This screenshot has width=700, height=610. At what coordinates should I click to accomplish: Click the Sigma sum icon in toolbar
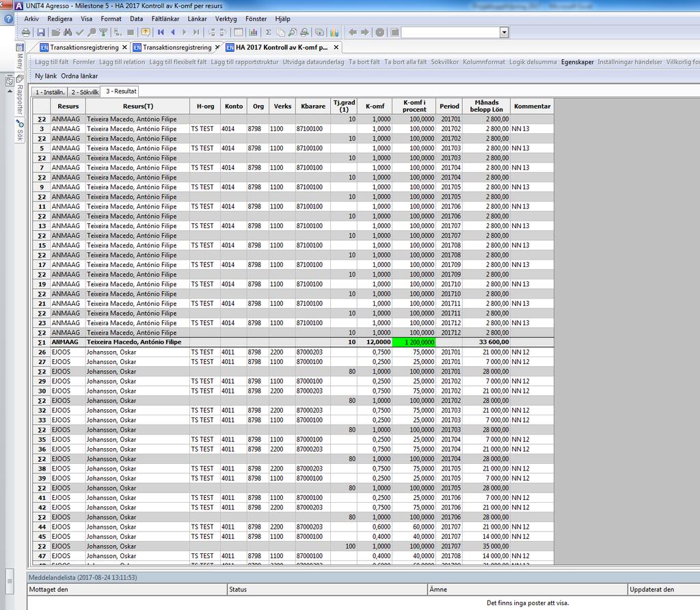point(268,32)
